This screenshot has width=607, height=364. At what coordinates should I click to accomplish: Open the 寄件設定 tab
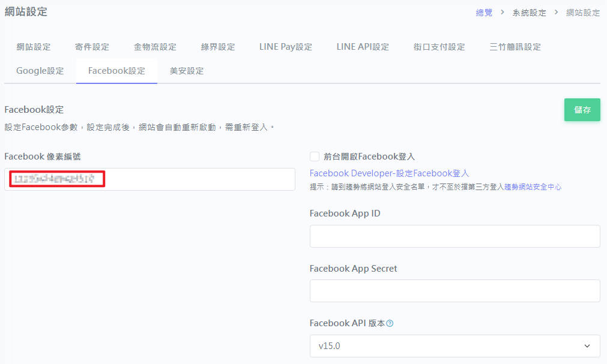[92, 47]
